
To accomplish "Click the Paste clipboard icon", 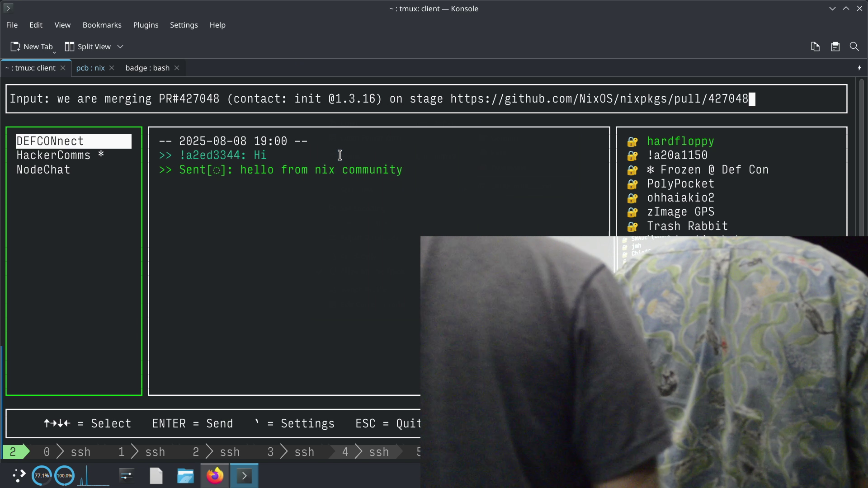I will click(835, 47).
